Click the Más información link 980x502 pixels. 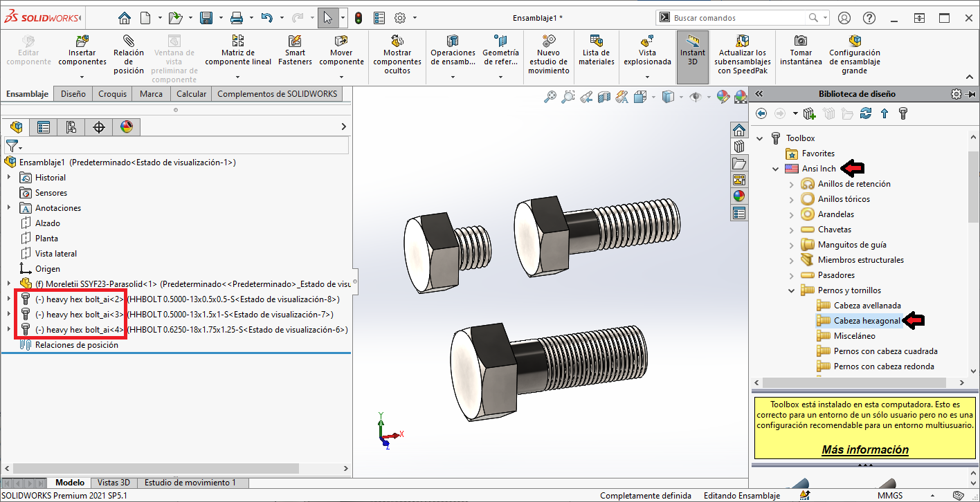[x=865, y=449]
